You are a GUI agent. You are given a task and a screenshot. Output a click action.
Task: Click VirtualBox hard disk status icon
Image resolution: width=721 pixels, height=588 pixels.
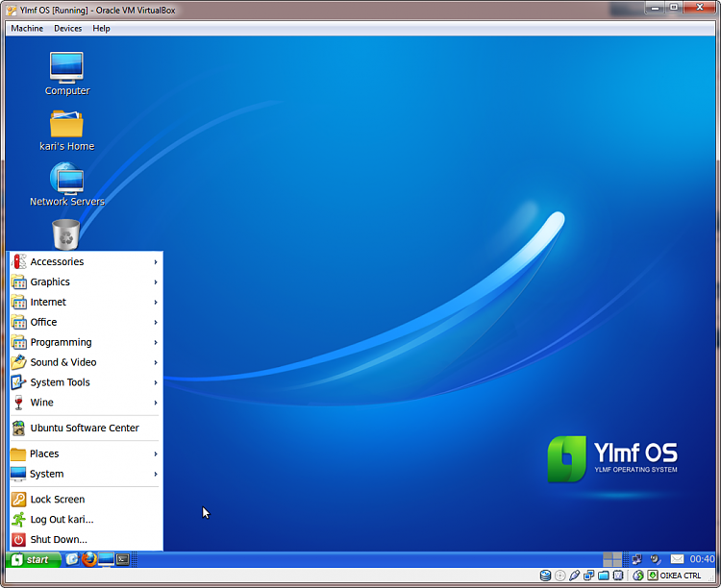545,576
